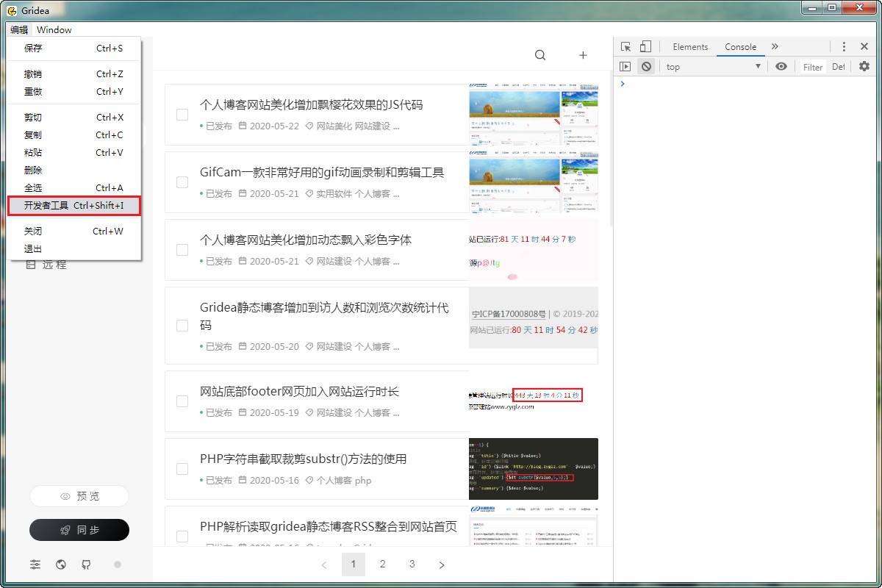Image resolution: width=882 pixels, height=588 pixels.
Task: Go to page 2 in pagination
Action: click(x=382, y=564)
